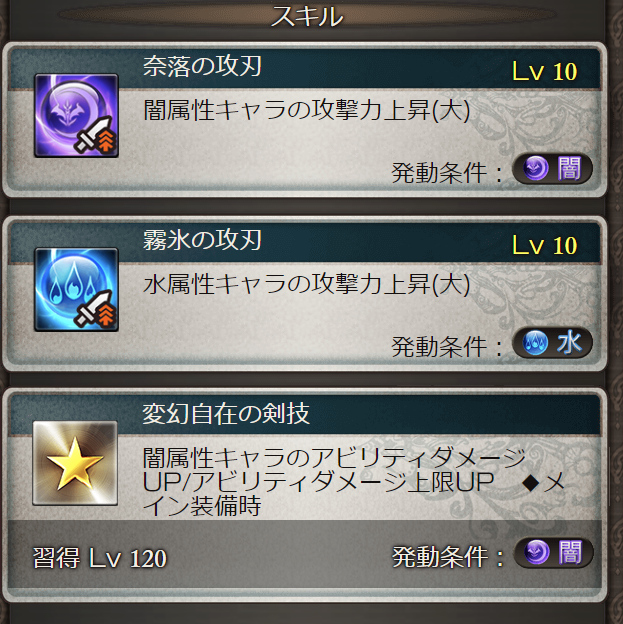Click Lv 10 label of 霧氷の攻刃
The width and height of the screenshot is (623, 624).
click(544, 246)
